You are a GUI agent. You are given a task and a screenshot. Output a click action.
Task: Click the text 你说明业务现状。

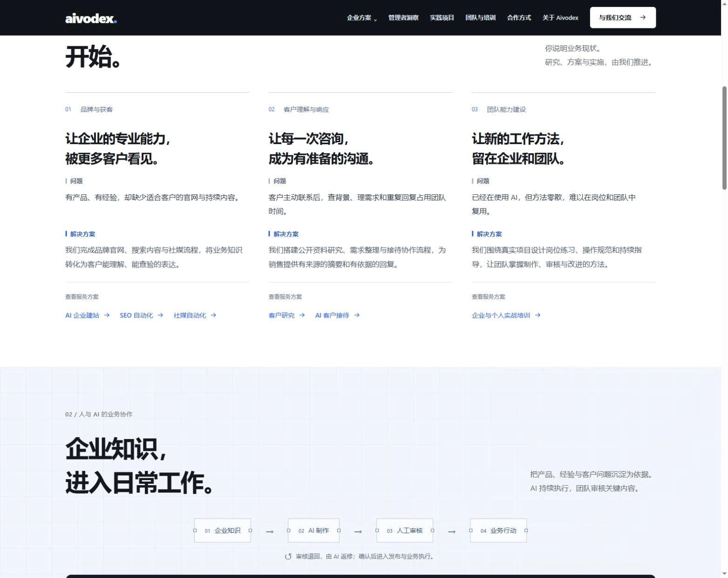click(574, 48)
